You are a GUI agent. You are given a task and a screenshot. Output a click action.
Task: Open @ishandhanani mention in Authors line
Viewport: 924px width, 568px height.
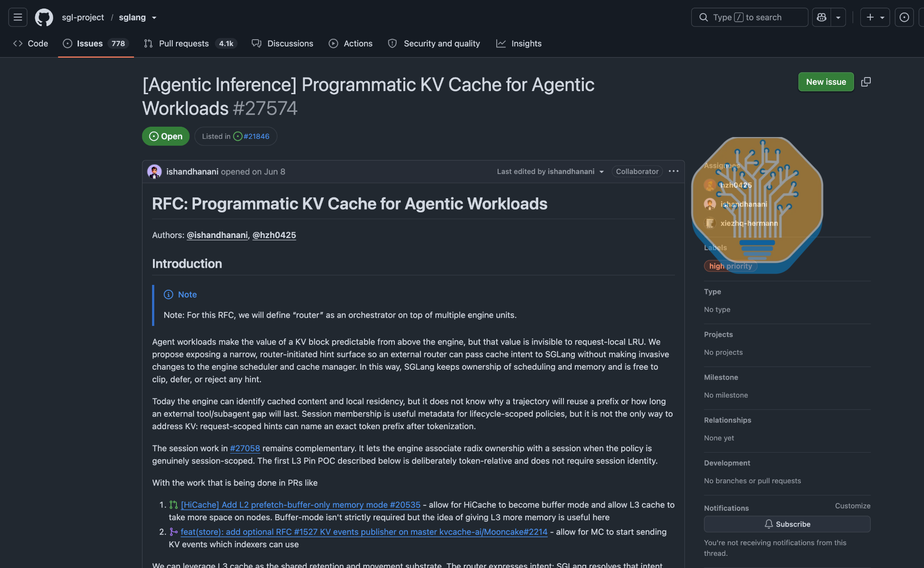point(217,235)
